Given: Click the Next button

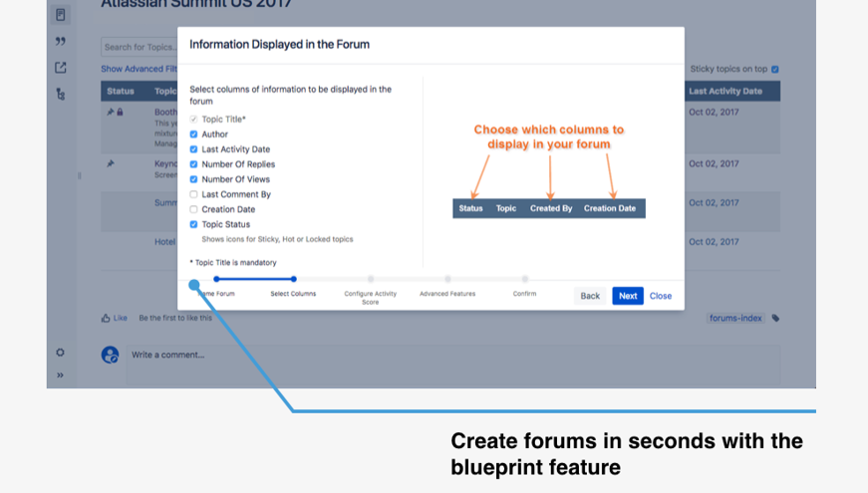Looking at the screenshot, I should pos(628,296).
